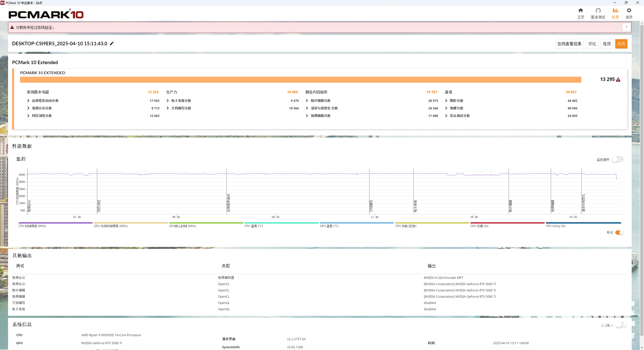Click the 选项 button beside 对比
Image resolution: width=644 pixels, height=350 pixels.
click(x=607, y=44)
